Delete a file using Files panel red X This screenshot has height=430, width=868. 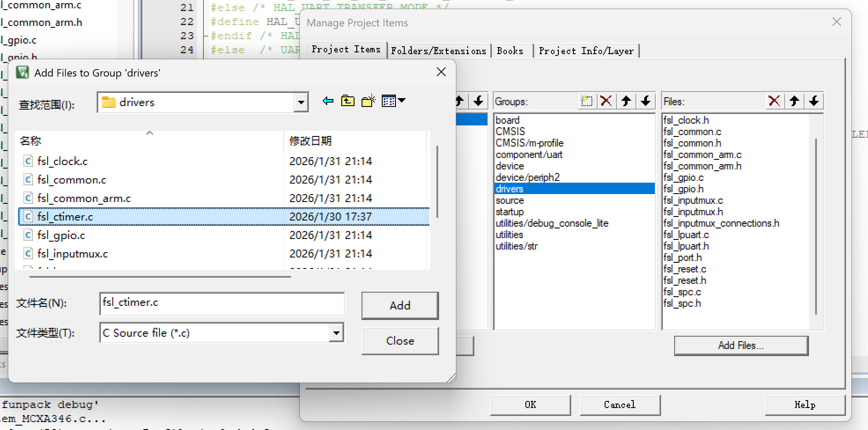pos(775,101)
